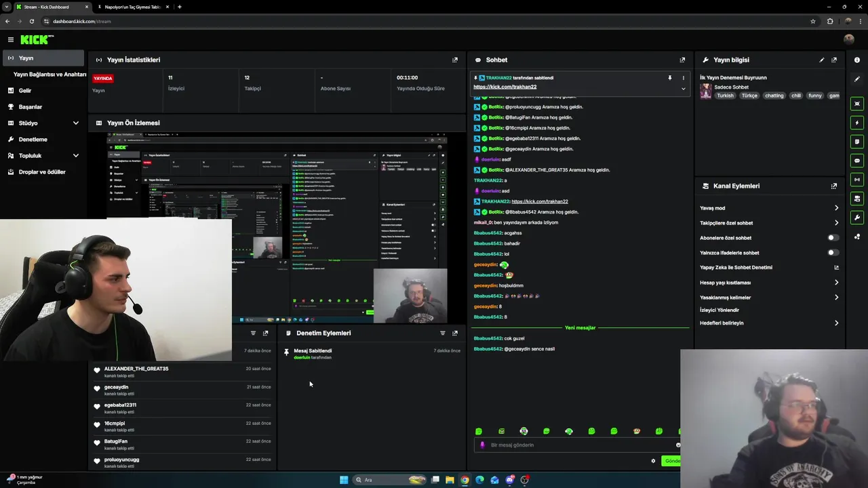Toggle the chat bubble widget in right sidebar

click(857, 161)
